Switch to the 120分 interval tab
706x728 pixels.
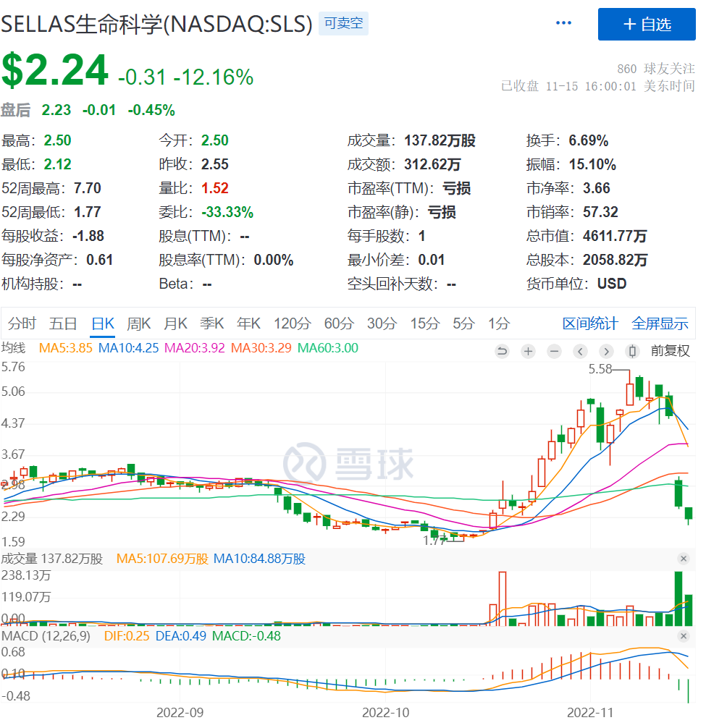point(292,323)
